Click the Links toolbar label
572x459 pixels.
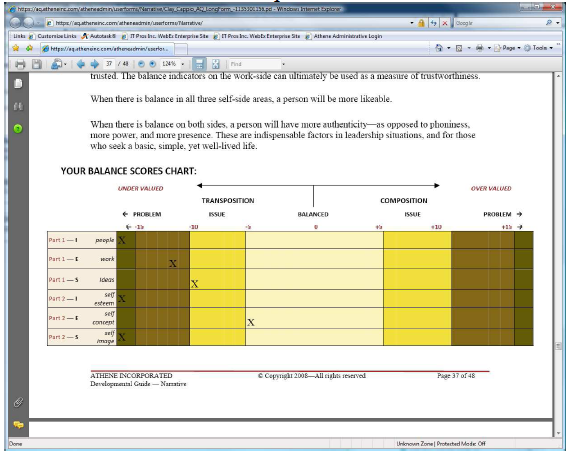[x=19, y=36]
